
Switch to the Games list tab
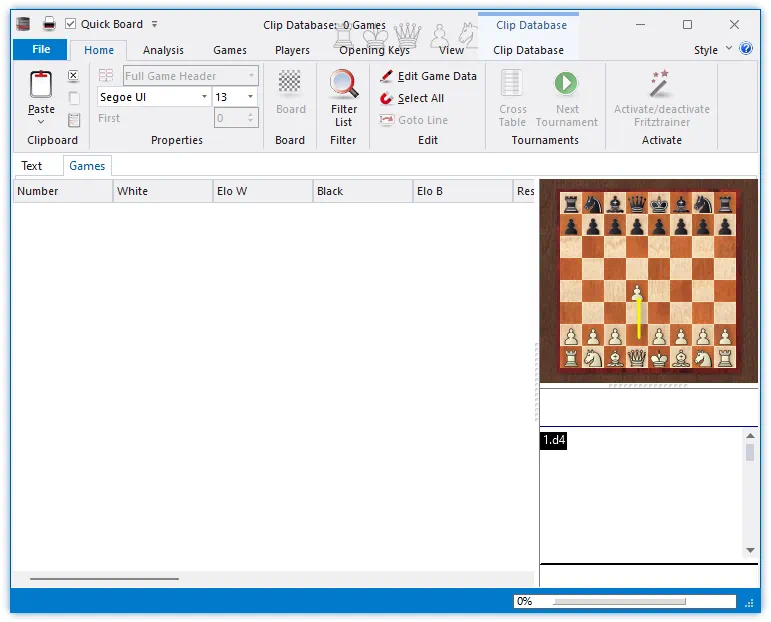[87, 166]
